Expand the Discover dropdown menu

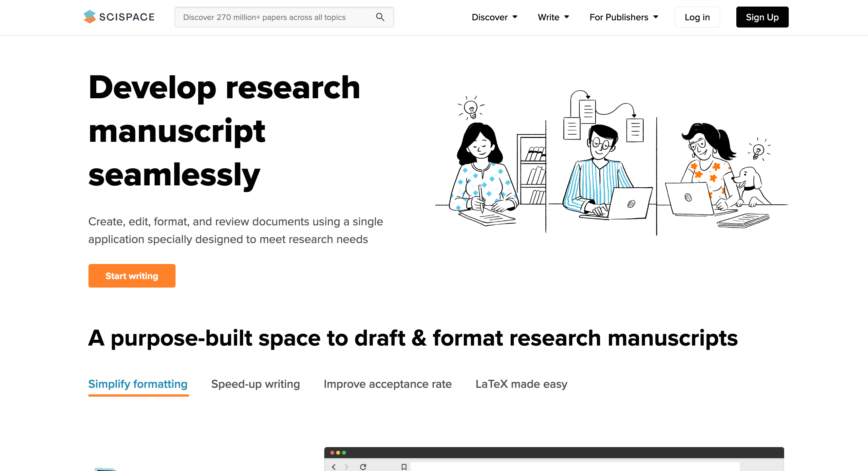tap(494, 17)
